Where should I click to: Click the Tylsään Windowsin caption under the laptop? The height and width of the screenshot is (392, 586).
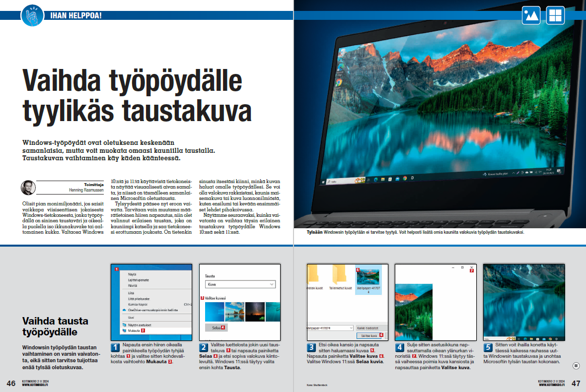[415, 232]
